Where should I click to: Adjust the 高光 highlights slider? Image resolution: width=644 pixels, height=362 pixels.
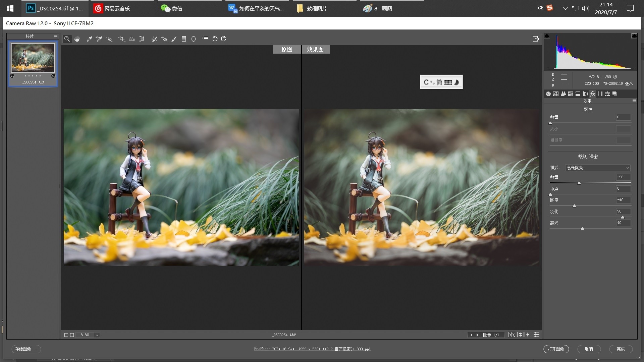coord(582,228)
